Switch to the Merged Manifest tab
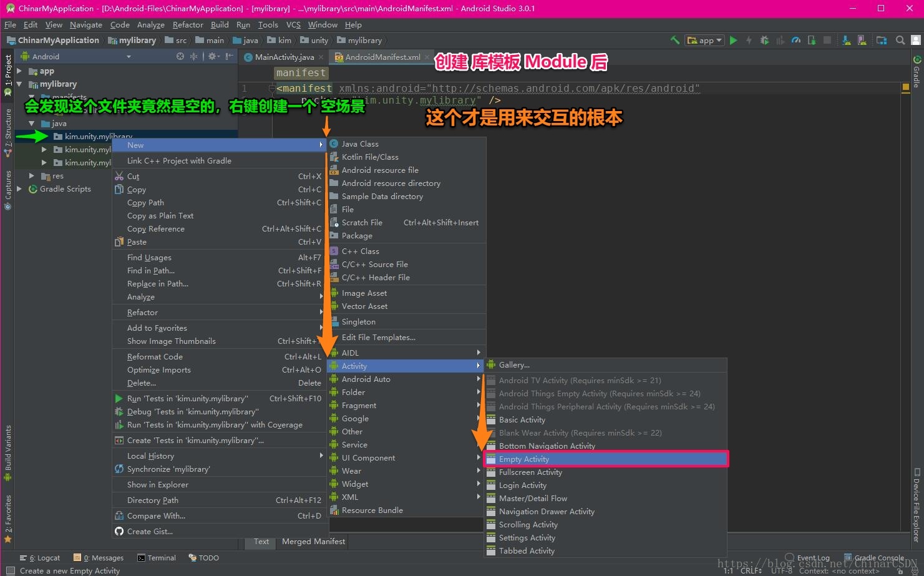 [x=313, y=542]
